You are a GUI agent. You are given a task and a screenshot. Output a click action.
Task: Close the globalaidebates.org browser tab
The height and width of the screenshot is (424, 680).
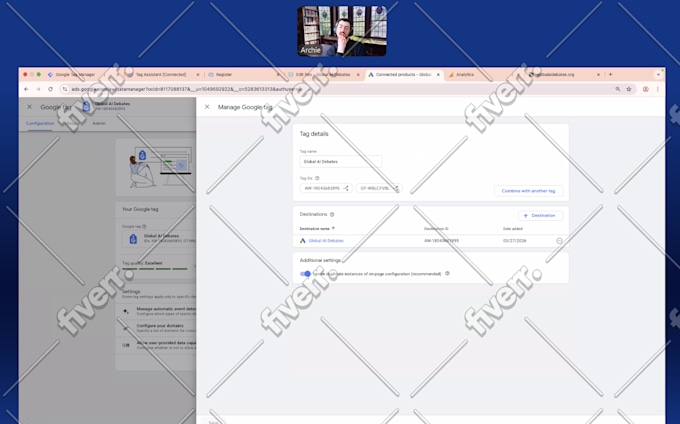(598, 75)
